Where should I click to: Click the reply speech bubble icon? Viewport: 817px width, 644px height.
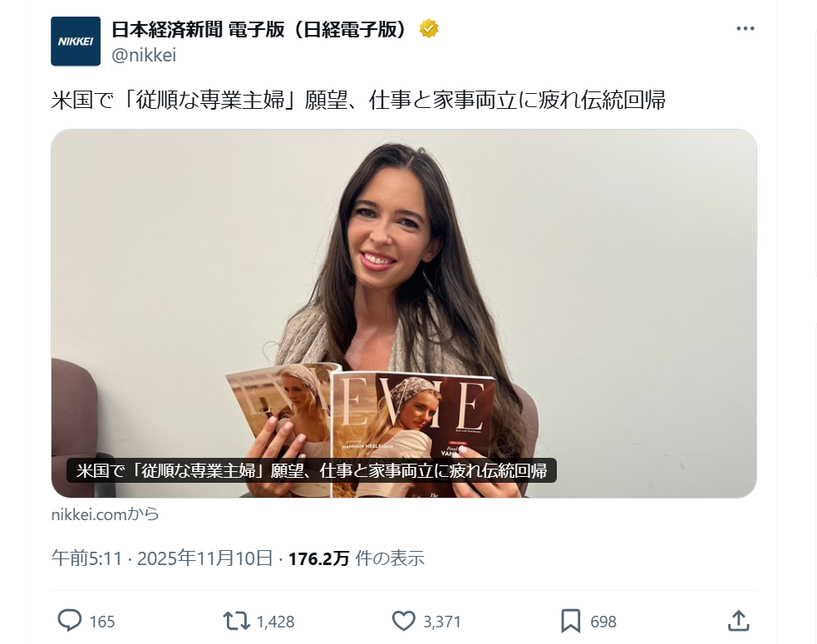tap(69, 621)
